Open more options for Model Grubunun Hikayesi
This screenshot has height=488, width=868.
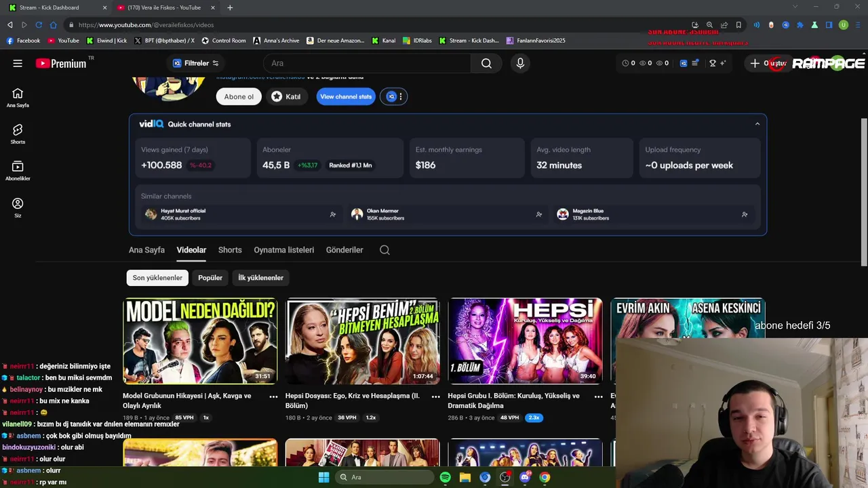click(273, 396)
